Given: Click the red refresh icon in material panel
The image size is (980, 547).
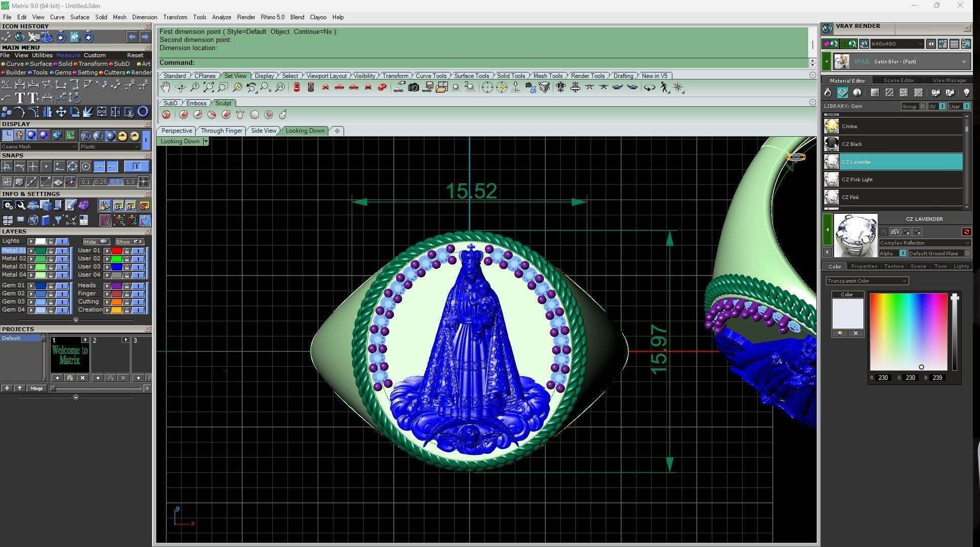Looking at the screenshot, I should (x=966, y=231).
